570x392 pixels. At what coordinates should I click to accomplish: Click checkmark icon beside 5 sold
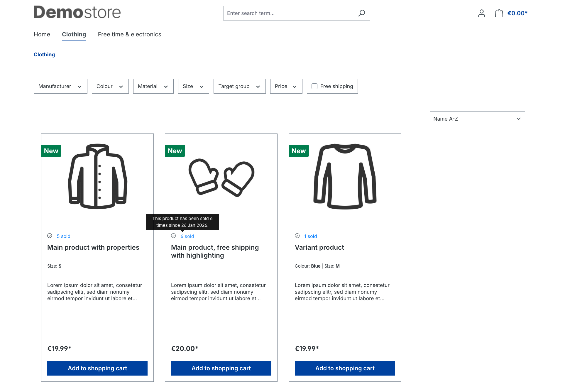(50, 236)
